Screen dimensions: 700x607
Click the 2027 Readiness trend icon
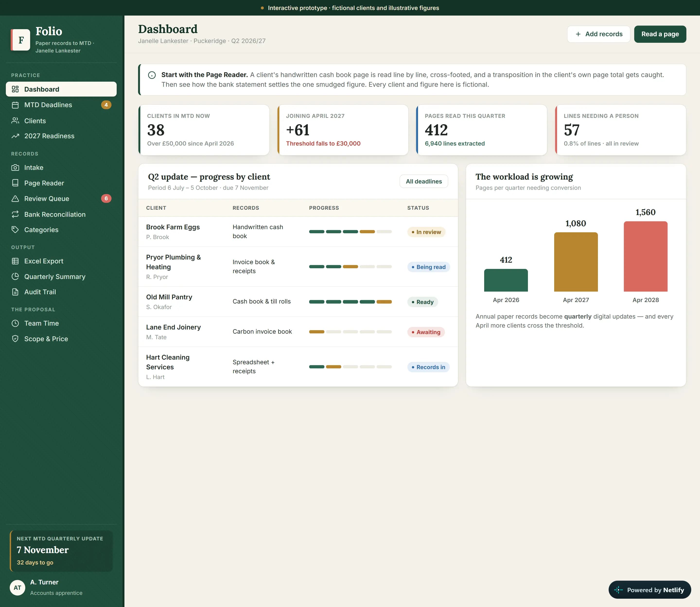pos(15,136)
